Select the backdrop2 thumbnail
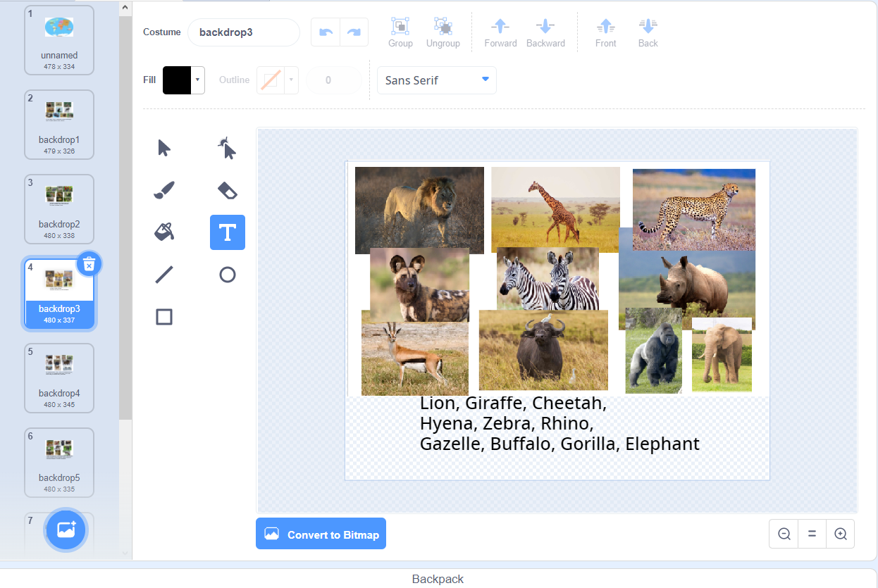Screen dimensions: 878x588 coord(59,209)
